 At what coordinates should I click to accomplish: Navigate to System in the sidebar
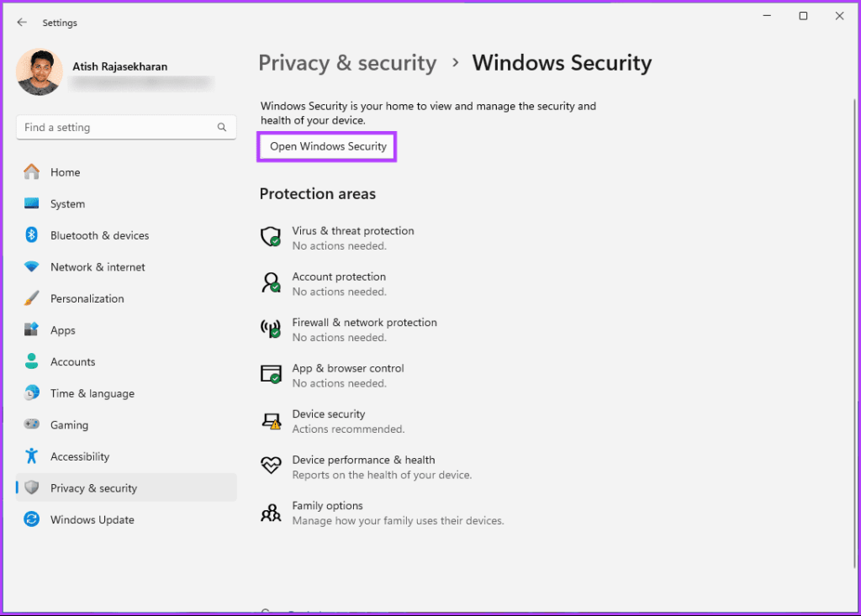coord(31,203)
